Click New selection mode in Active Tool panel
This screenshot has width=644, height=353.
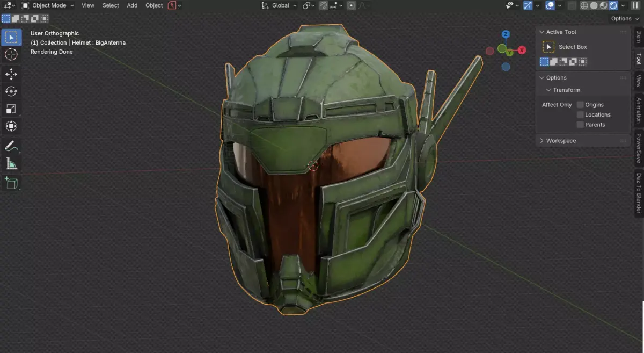[544, 62]
